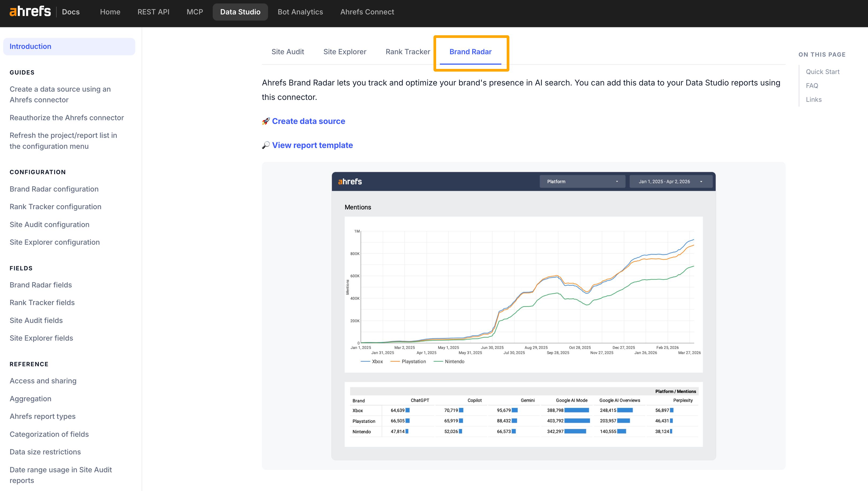Open Brand Radar fields page
The image size is (868, 491).
(x=41, y=285)
